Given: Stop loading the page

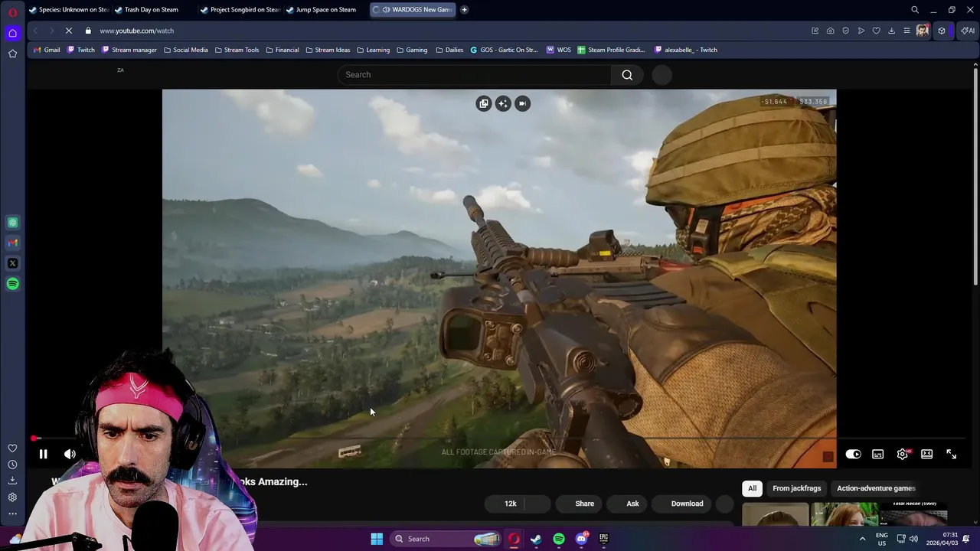Looking at the screenshot, I should tap(68, 31).
